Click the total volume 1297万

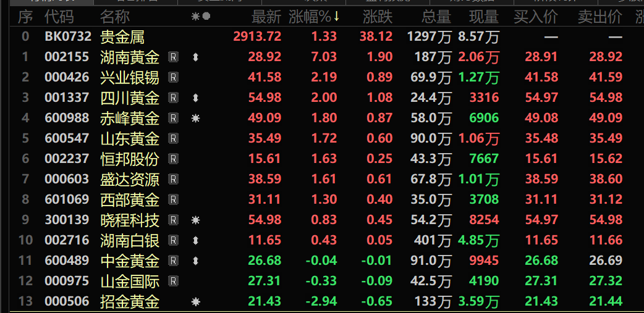(429, 37)
